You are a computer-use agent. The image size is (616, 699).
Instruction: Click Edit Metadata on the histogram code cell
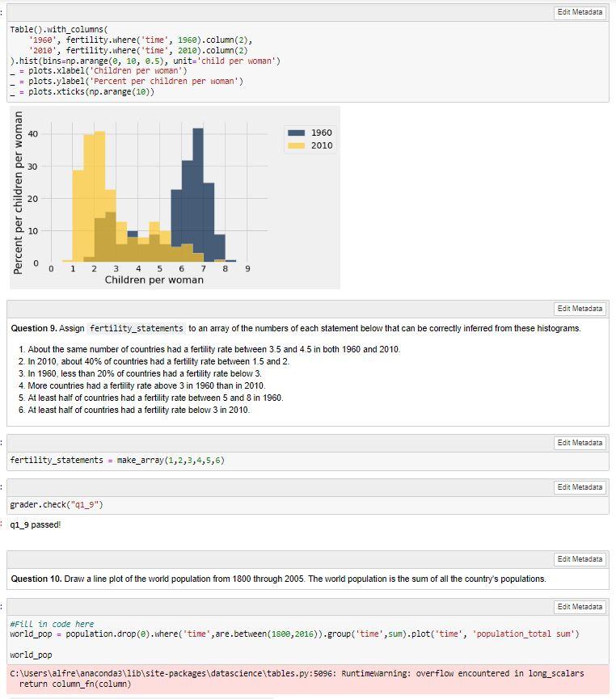580,12
